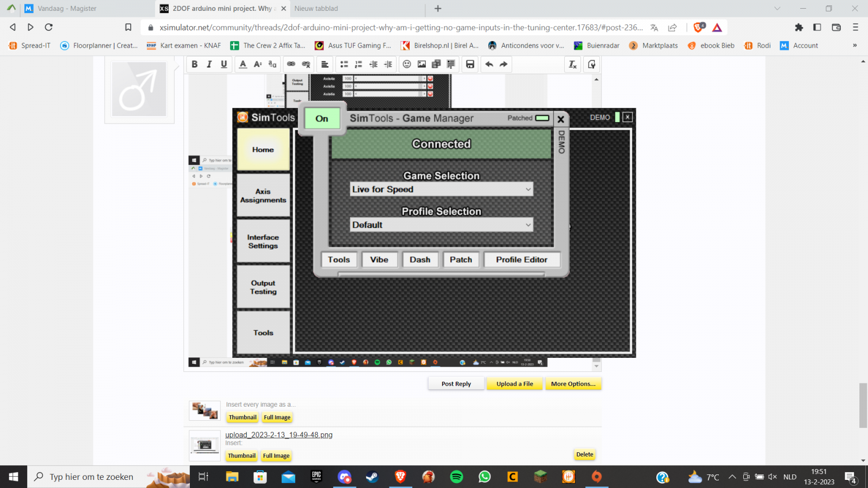Image resolution: width=868 pixels, height=488 pixels.
Task: Remove formatting with Tx icon
Action: 572,65
